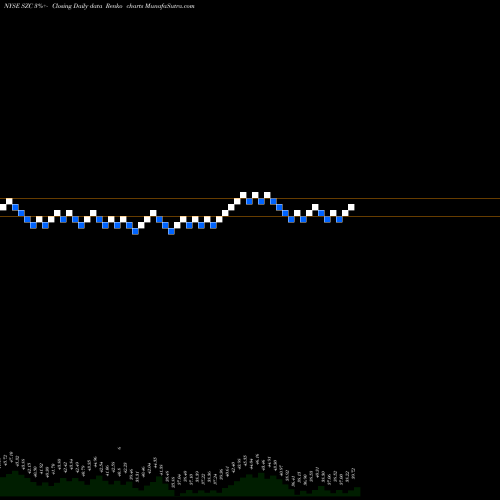Screen dimensions: 500x500
Task: Click the upper orange horizontal price line
Action: pos(250,199)
